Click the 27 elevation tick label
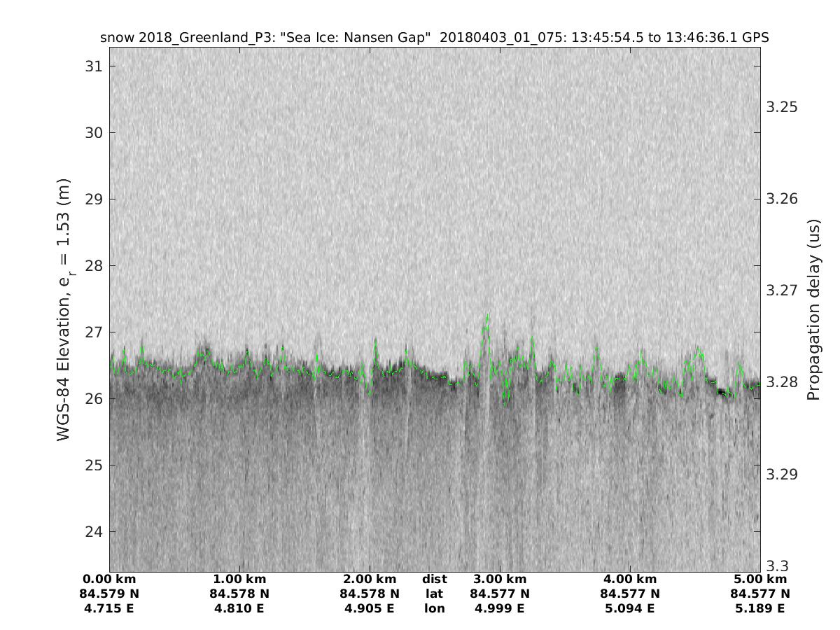 (93, 332)
